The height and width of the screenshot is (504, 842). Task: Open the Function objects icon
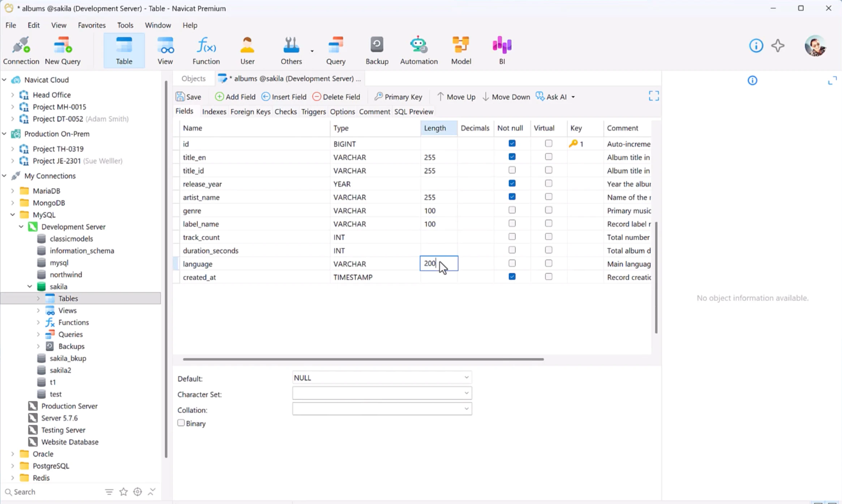[x=206, y=51]
